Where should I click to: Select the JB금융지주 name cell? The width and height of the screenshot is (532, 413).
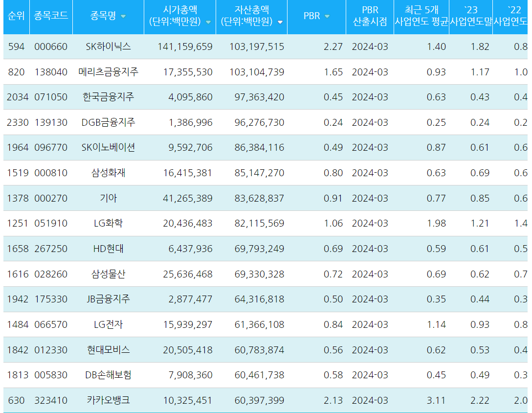click(108, 299)
